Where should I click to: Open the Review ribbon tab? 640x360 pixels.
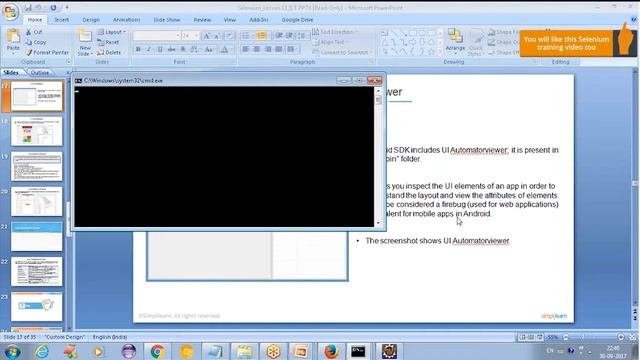click(202, 20)
